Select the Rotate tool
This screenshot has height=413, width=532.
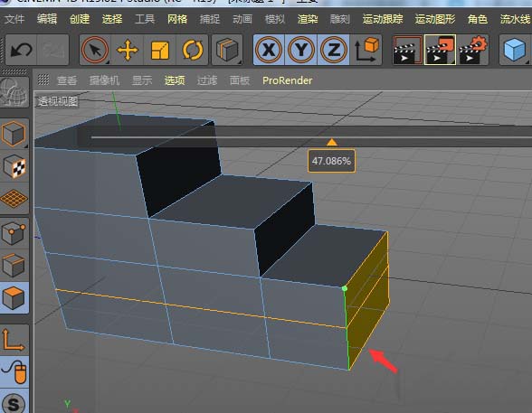click(x=193, y=50)
